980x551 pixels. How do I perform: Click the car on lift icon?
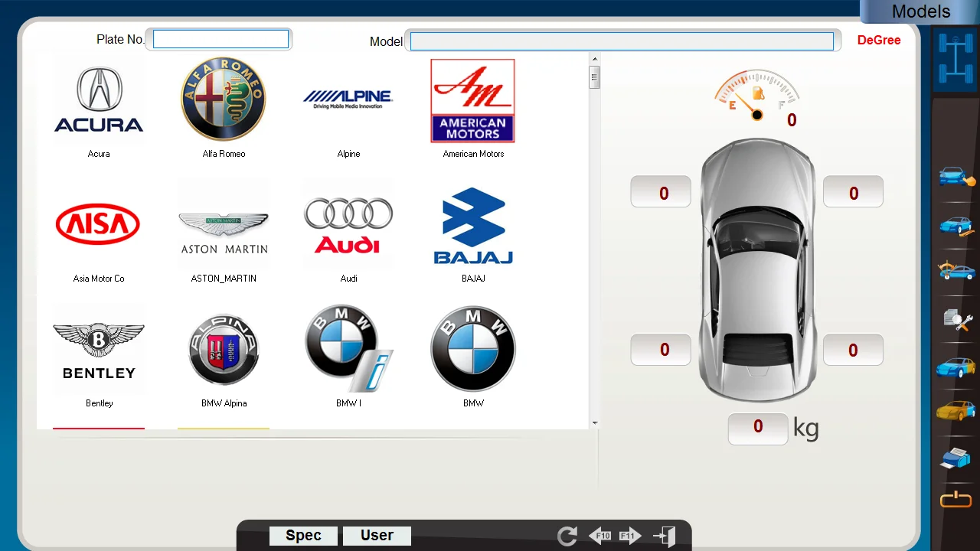956,226
